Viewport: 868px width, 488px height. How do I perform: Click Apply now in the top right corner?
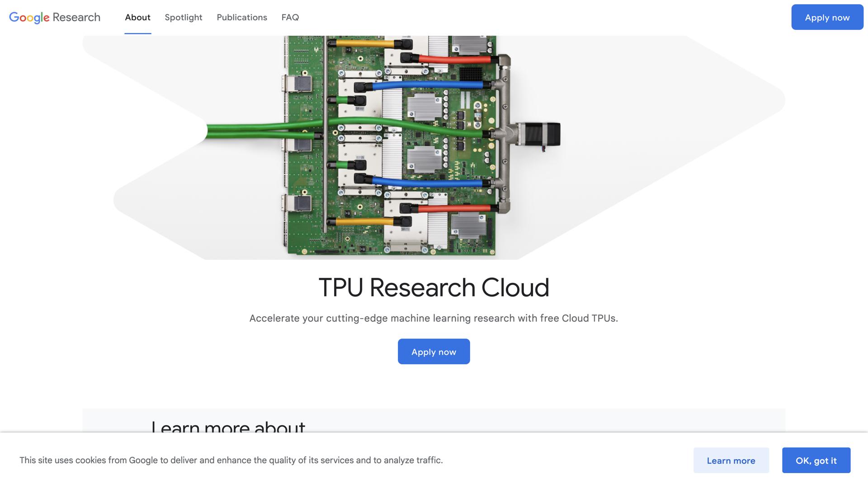(x=827, y=17)
